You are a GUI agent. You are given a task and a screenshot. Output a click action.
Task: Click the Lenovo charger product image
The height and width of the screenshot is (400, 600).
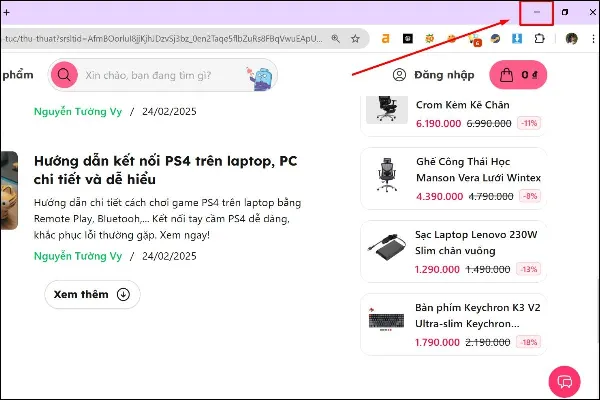(x=386, y=247)
